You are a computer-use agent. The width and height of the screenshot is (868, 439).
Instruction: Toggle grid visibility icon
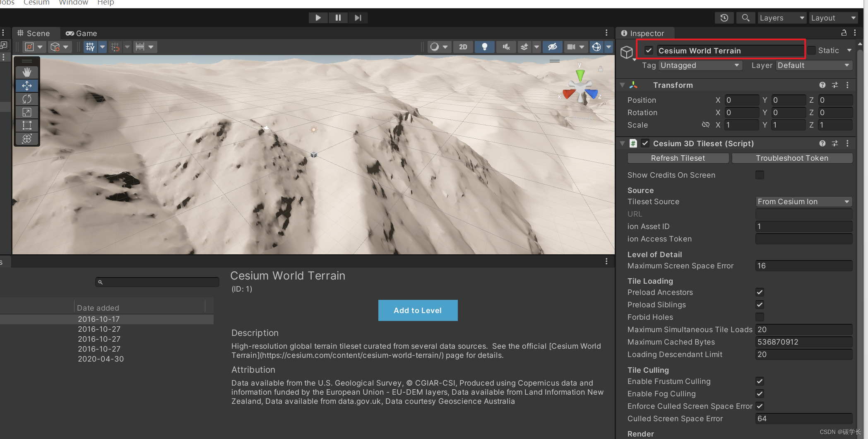point(90,47)
